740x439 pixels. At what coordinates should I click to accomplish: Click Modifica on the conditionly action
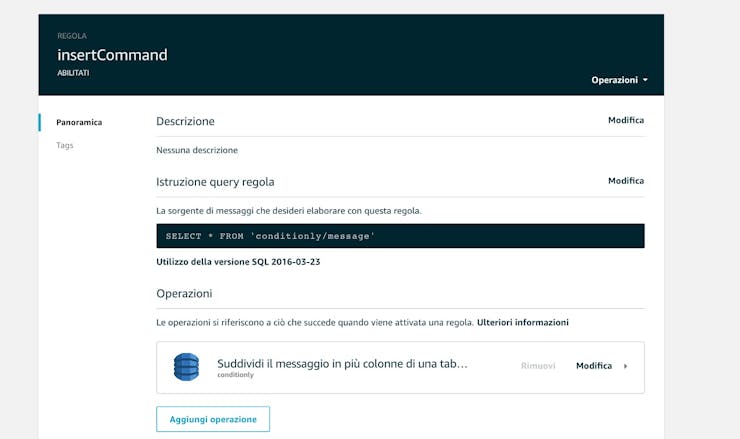click(594, 366)
